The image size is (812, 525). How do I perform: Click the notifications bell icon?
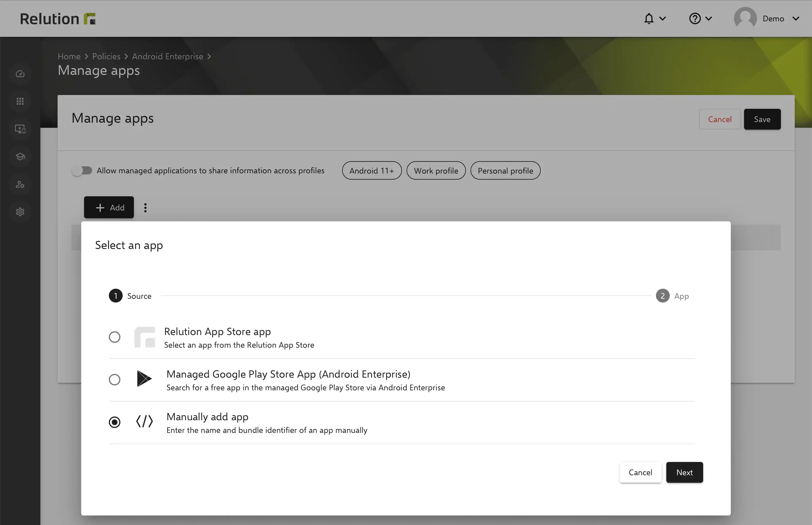649,18
